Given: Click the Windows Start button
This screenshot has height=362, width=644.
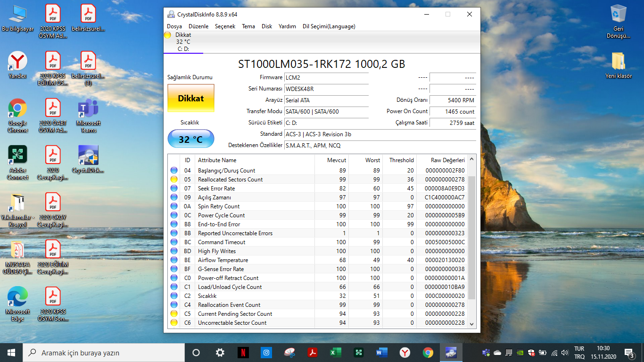Looking at the screenshot, I should pyautogui.click(x=11, y=352).
